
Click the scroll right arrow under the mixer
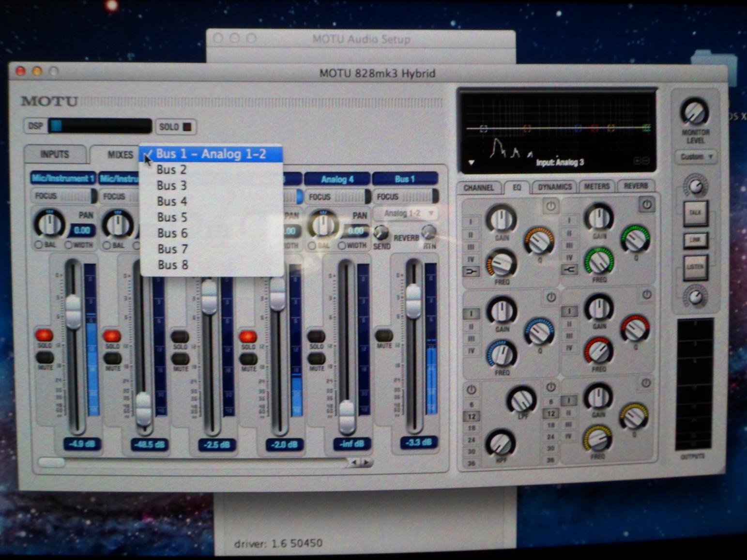click(367, 463)
